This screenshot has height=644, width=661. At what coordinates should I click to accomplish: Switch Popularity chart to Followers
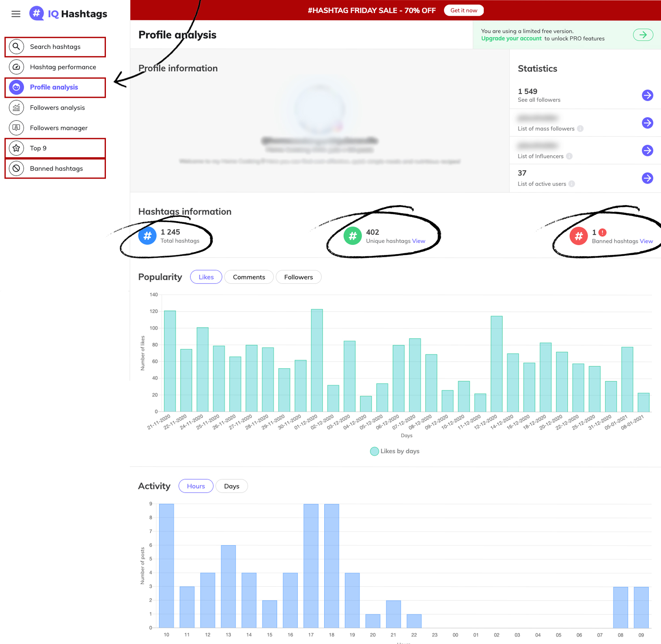point(298,277)
